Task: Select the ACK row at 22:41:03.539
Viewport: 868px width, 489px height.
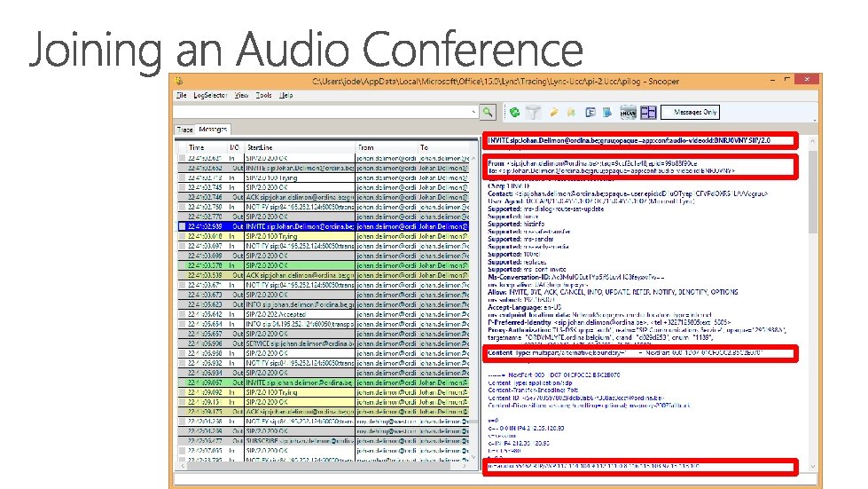Action: pyautogui.click(x=323, y=275)
